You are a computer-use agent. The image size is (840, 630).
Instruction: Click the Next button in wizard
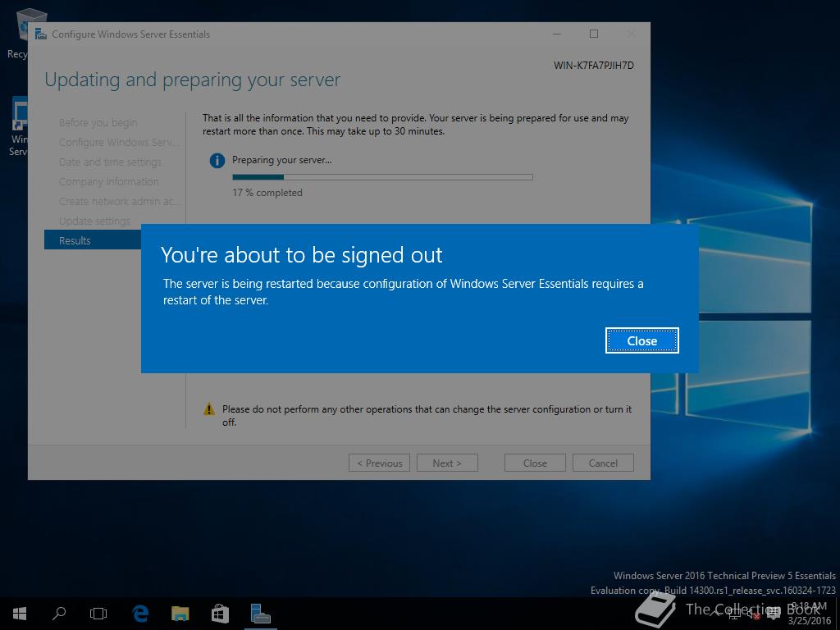447,463
